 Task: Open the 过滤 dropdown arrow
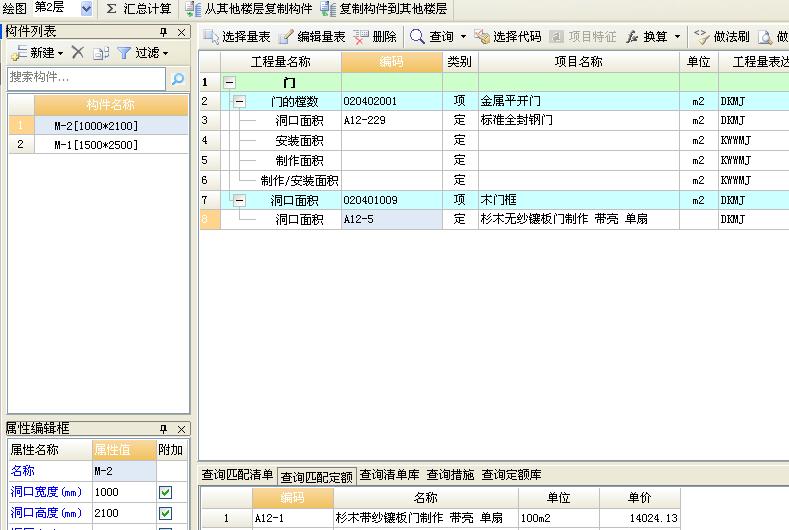[165, 53]
